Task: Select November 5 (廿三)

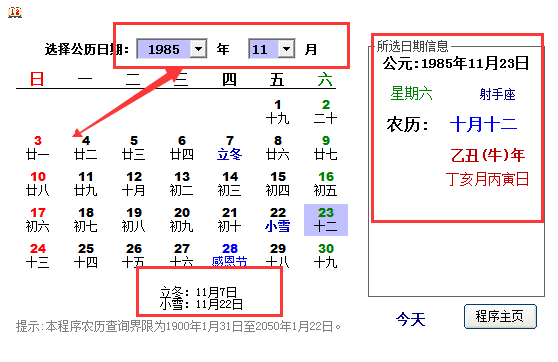Action: tap(133, 148)
